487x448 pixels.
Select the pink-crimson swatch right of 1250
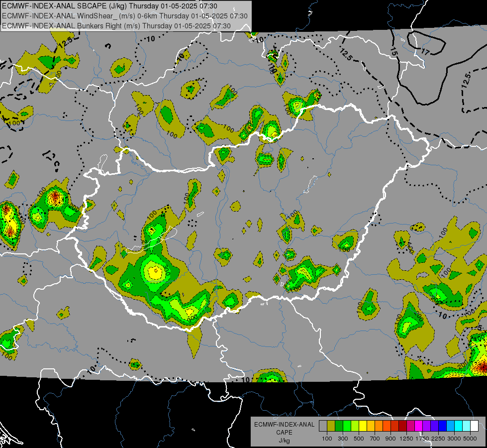pyautogui.click(x=410, y=426)
